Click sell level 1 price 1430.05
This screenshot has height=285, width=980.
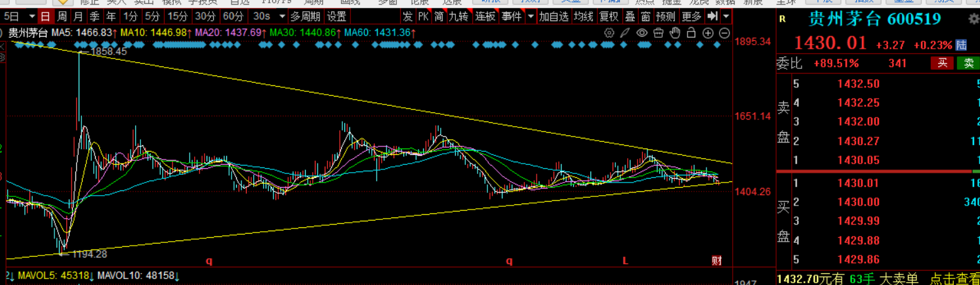857,160
